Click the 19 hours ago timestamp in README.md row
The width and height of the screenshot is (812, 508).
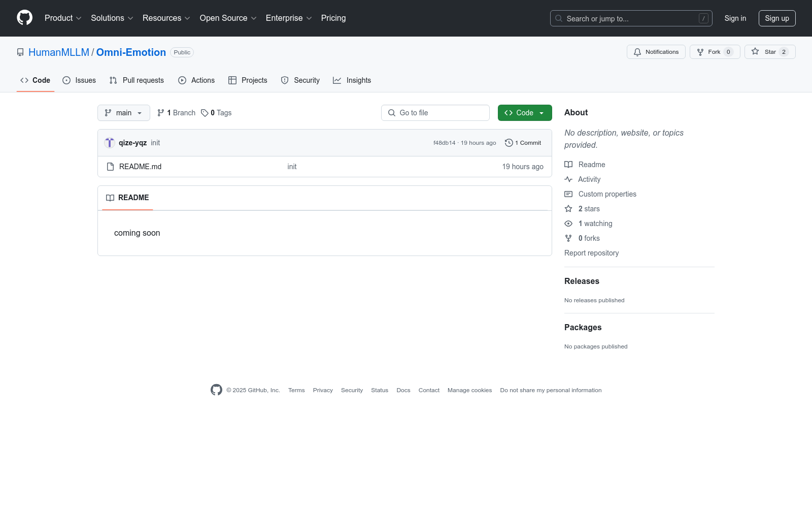click(x=523, y=167)
